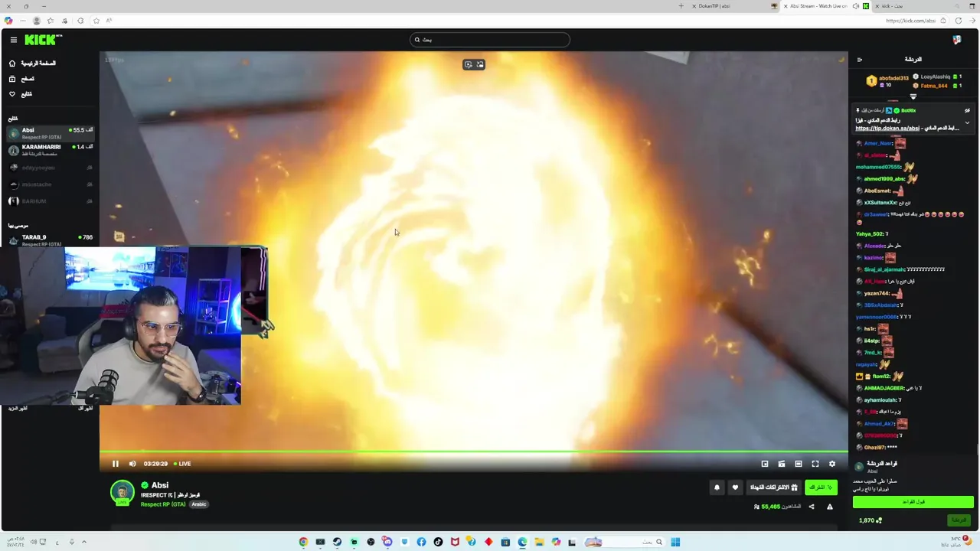
Task: Open picture-in-picture from the player controls
Action: (x=765, y=464)
